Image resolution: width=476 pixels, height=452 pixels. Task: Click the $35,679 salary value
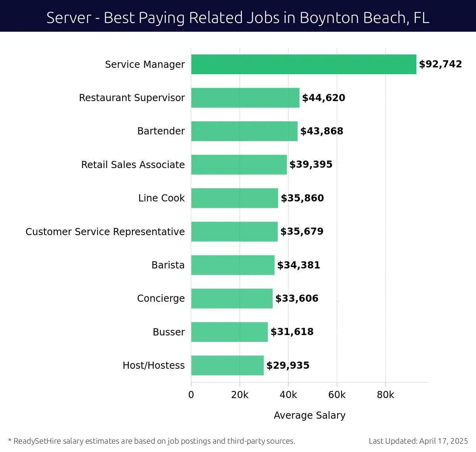[302, 232]
